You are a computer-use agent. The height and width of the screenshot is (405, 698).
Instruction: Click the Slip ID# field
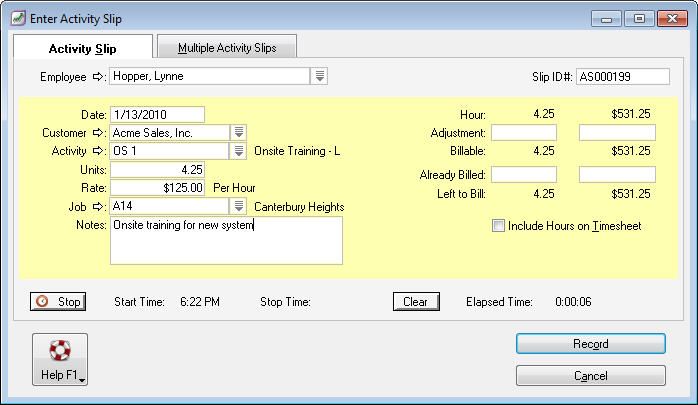(x=623, y=77)
